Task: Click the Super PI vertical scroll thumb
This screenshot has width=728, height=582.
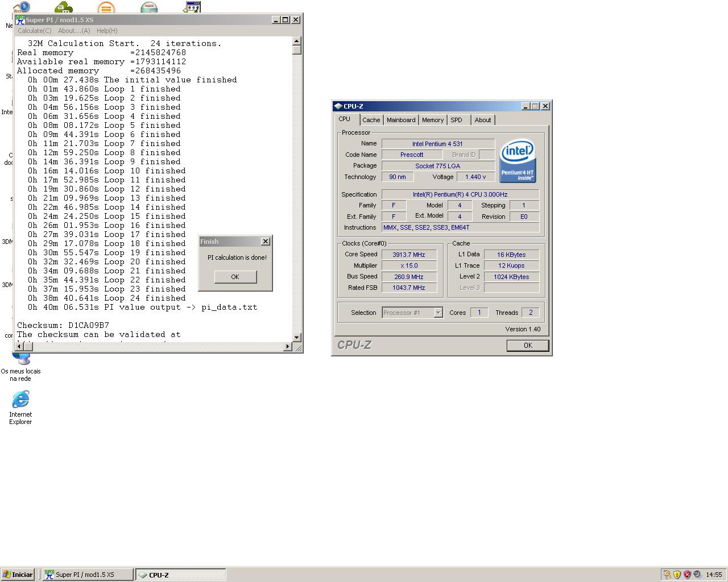Action: click(297, 50)
